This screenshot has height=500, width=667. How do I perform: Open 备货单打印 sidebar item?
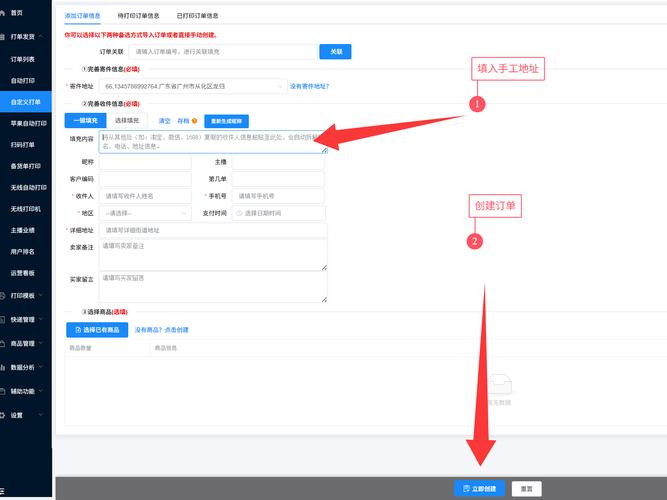pyautogui.click(x=26, y=166)
